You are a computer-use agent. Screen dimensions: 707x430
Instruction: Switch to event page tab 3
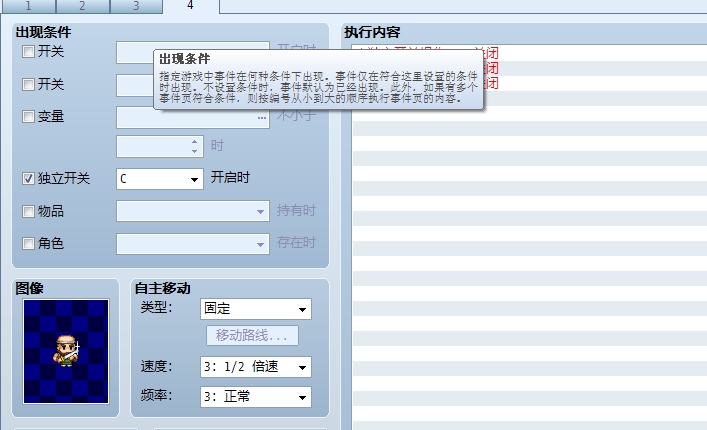pos(136,6)
